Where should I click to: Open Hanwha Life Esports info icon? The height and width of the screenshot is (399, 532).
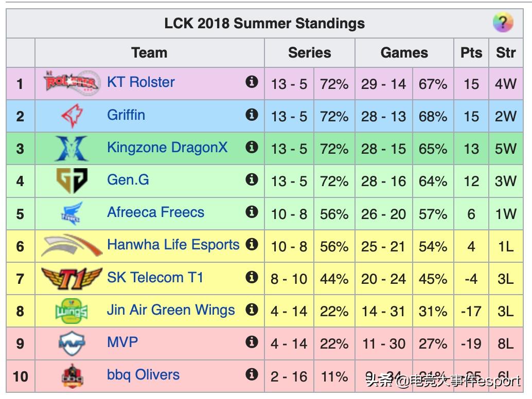(x=252, y=244)
